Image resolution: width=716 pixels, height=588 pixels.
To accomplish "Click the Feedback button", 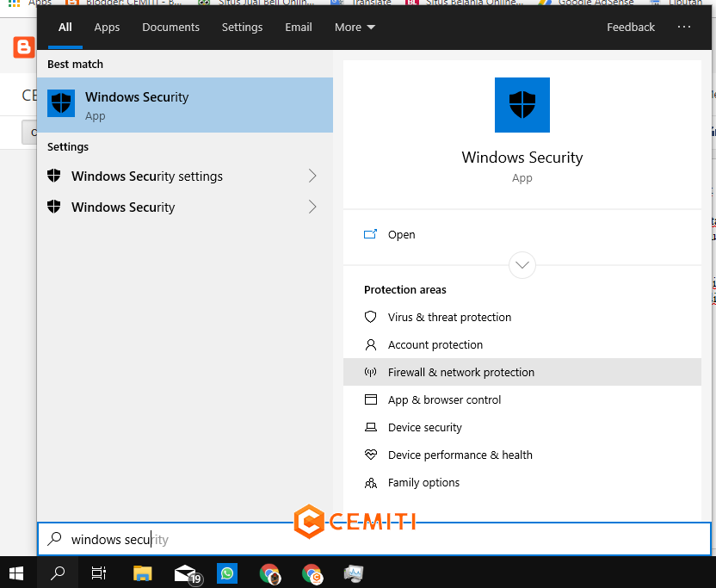I will coord(631,28).
